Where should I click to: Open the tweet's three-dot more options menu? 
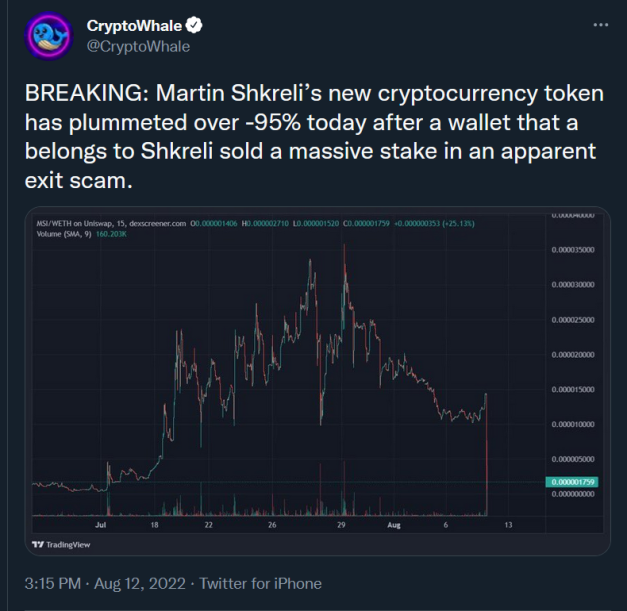[x=601, y=25]
